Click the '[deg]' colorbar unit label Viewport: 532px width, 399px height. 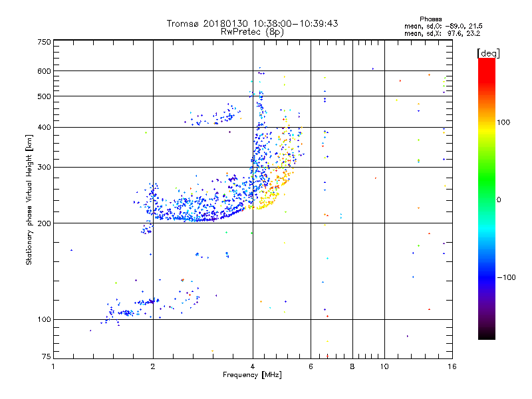click(488, 53)
